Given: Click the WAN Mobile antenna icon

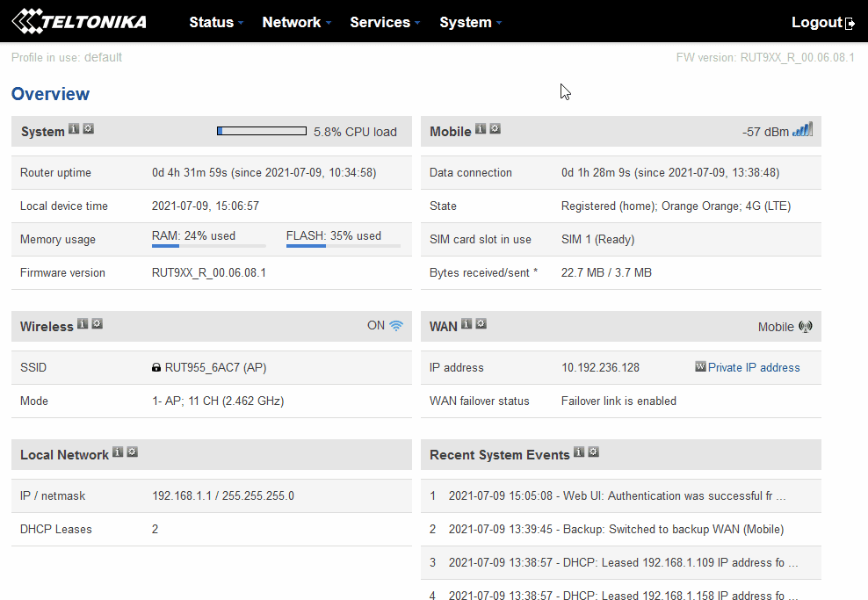Looking at the screenshot, I should tap(806, 327).
